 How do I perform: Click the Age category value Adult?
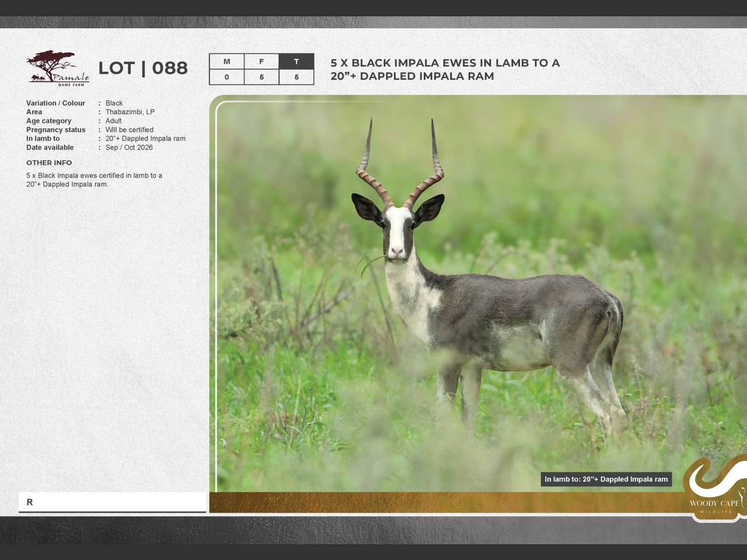113,121
